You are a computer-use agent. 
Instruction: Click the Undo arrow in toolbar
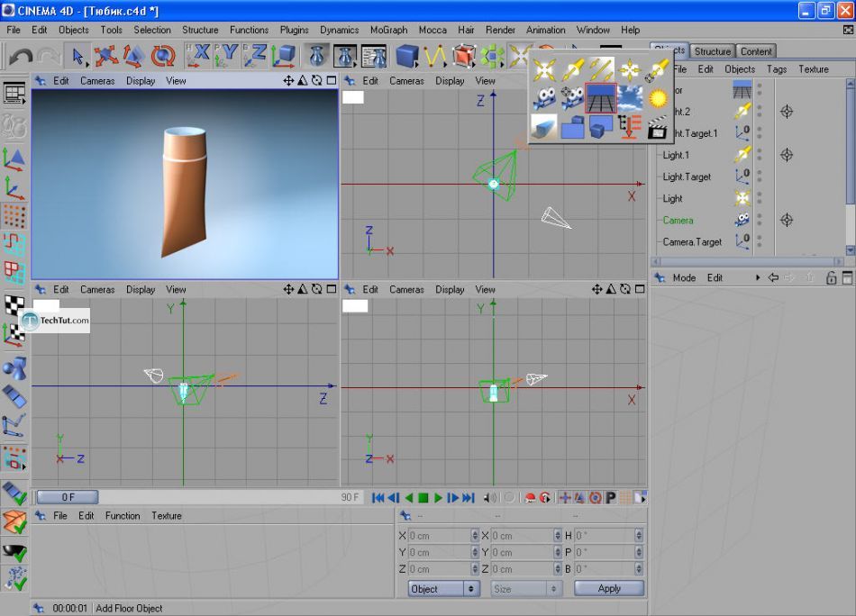click(x=20, y=56)
